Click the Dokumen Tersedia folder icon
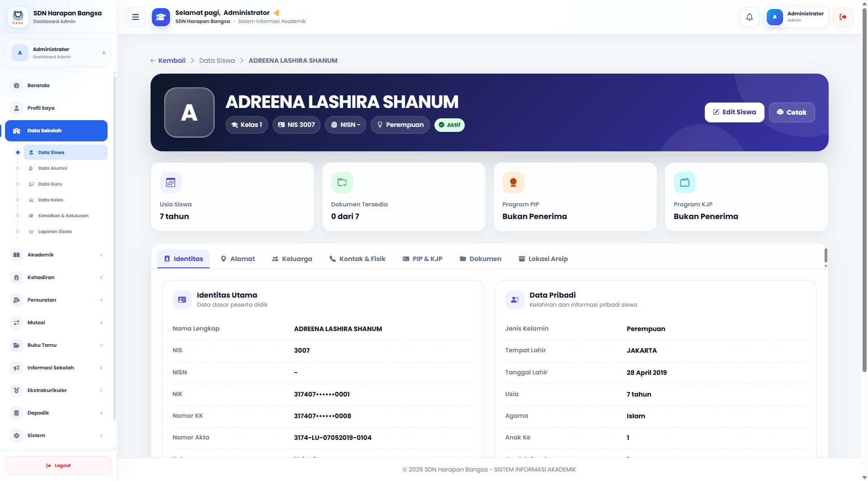This screenshot has height=481, width=868. [342, 182]
